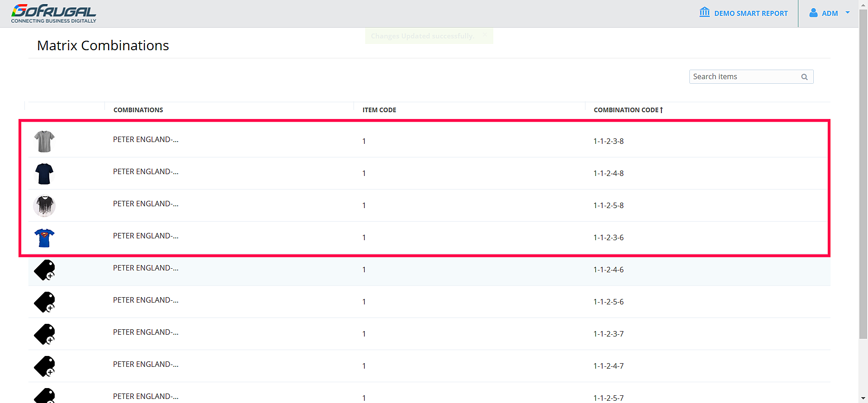Click combination code 1-1-2-4-6
Image resolution: width=868 pixels, height=403 pixels.
tap(609, 270)
